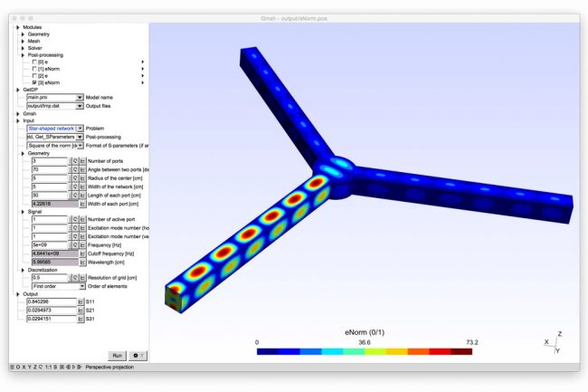Set view along X axis in status bar

20,368
